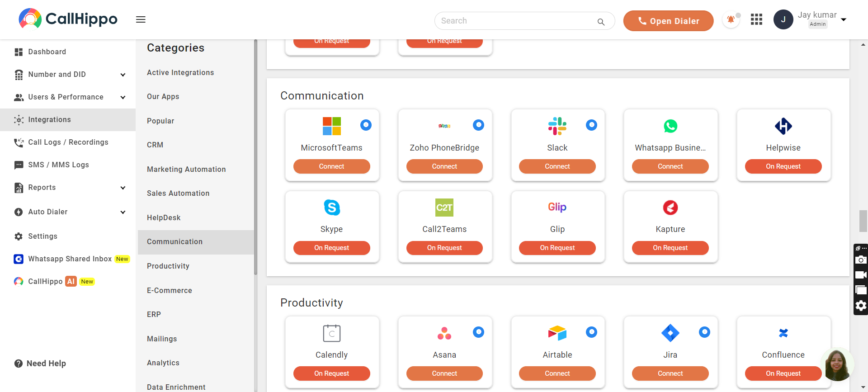Open Call Logs / Recordings
Image resolution: width=868 pixels, height=392 pixels.
click(x=68, y=142)
